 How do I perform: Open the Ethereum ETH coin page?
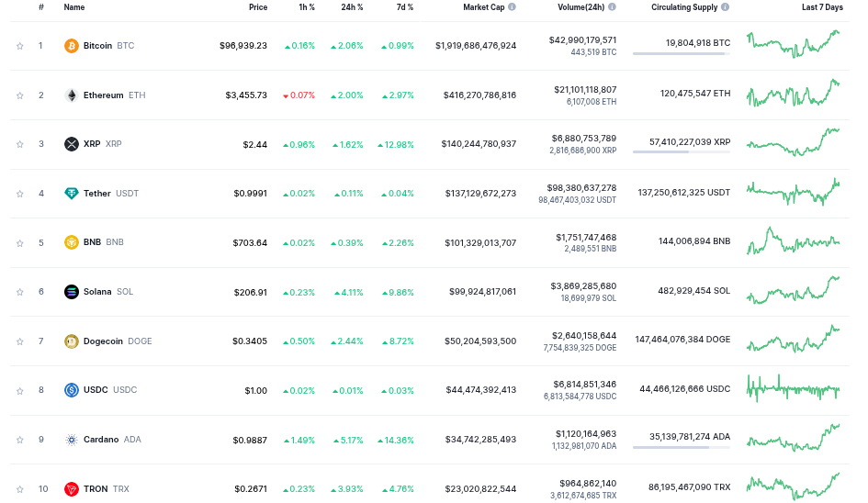115,95
